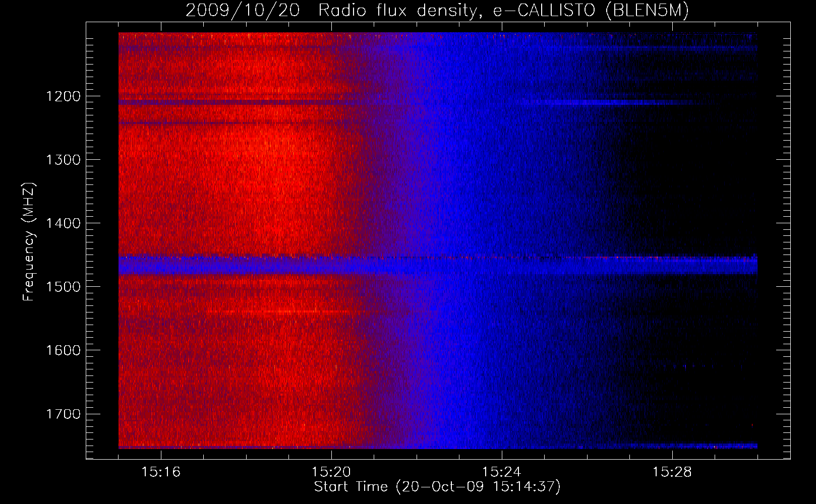This screenshot has width=816, height=504.
Task: Click the 1400 frequency tick label
Action: [63, 223]
